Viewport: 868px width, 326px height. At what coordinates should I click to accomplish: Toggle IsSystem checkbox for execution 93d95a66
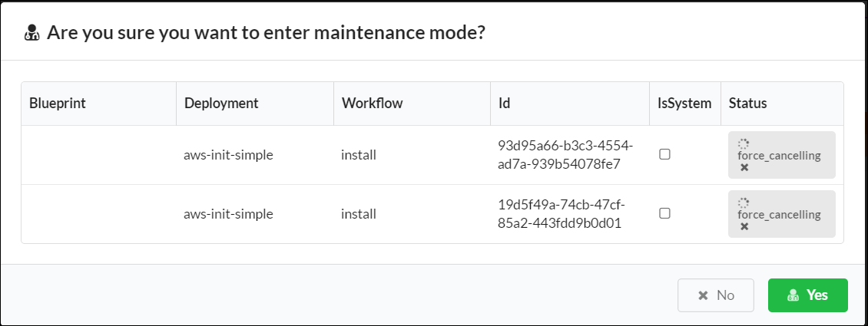(x=665, y=154)
